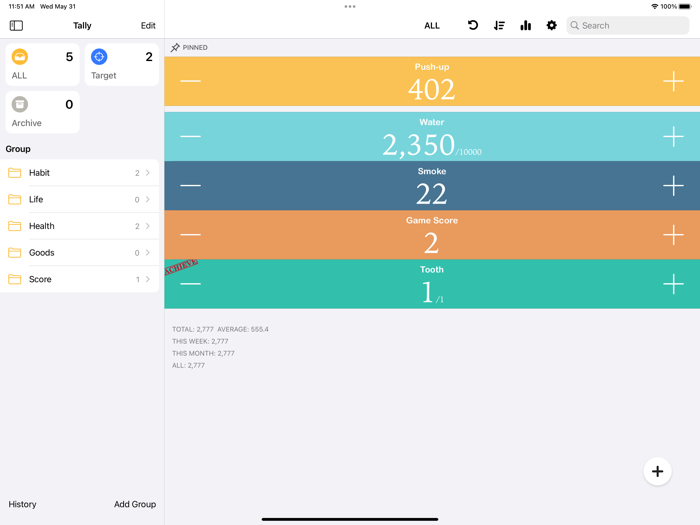Image resolution: width=700 pixels, height=525 pixels.
Task: Click the search magnifier icon
Action: pos(575,25)
